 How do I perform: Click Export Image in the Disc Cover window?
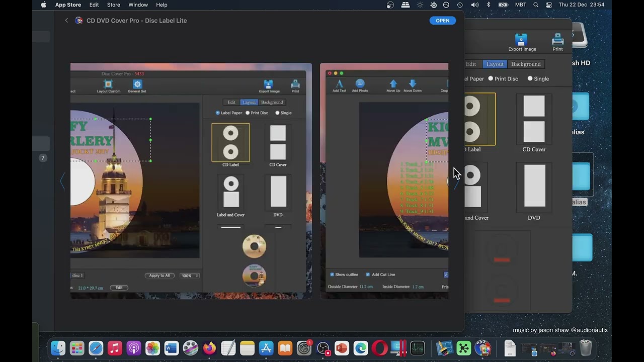tap(522, 43)
